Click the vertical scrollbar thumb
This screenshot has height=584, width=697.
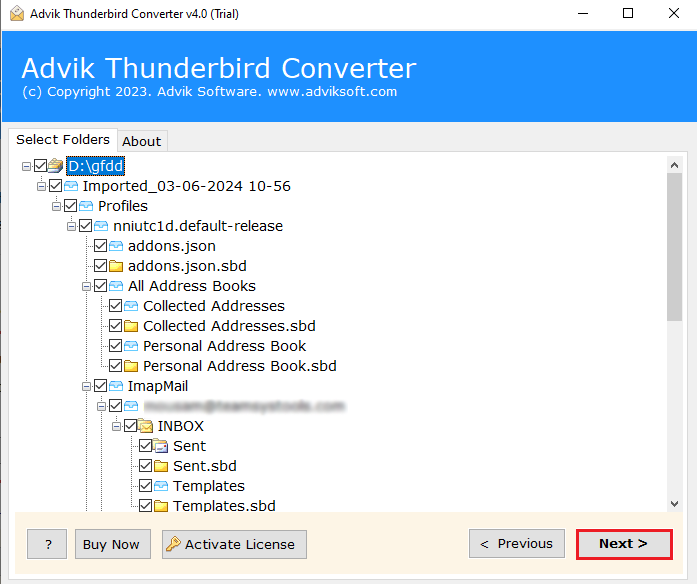point(674,247)
